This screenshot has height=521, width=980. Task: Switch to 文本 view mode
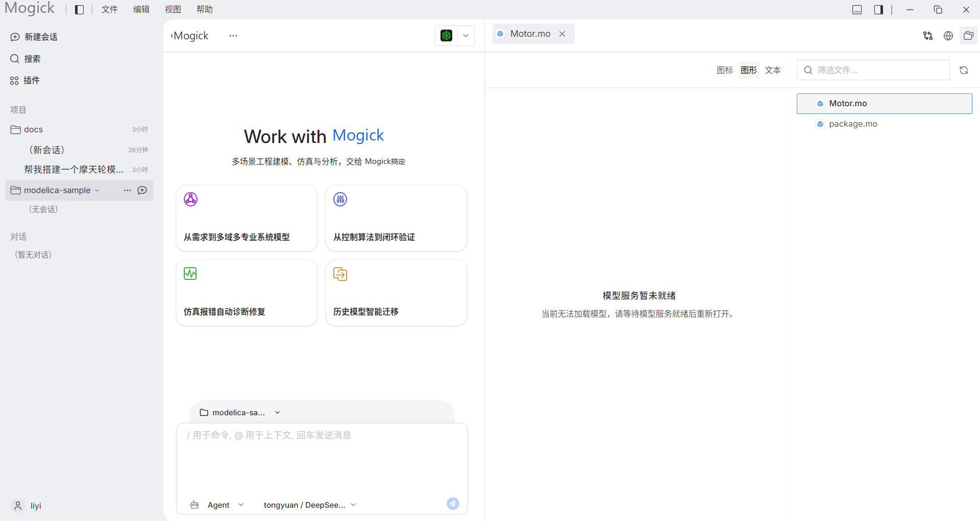click(x=773, y=70)
